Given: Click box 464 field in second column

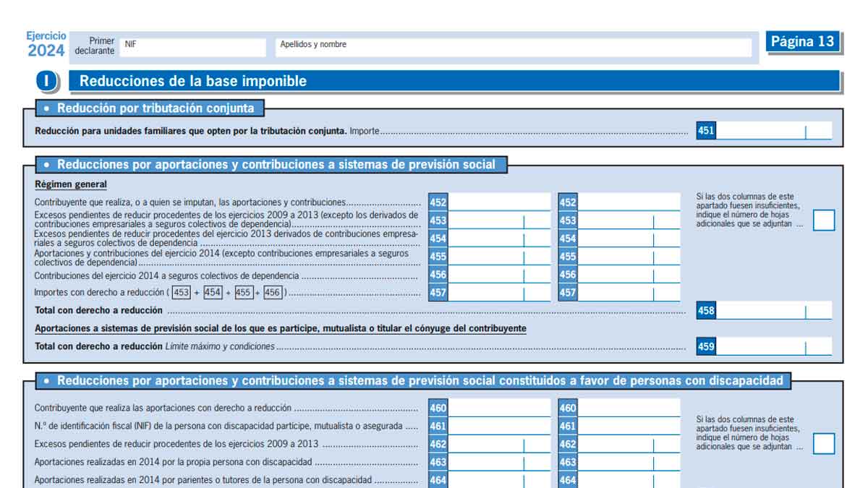Looking at the screenshot, I should point(629,480).
